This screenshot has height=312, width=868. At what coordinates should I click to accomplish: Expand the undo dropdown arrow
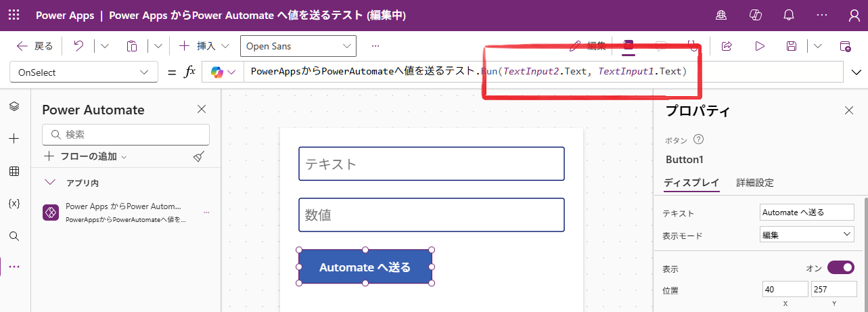(105, 46)
